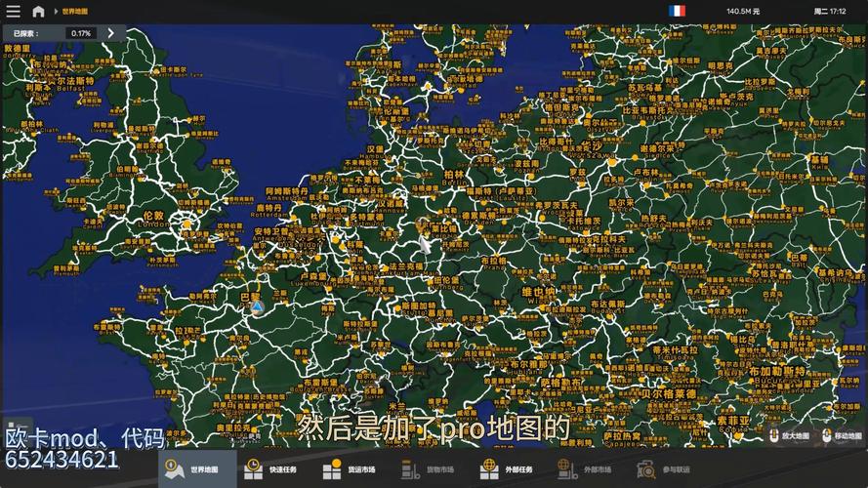The image size is (868, 488).
Task: Open the hamburger main menu
Action: click(x=13, y=11)
